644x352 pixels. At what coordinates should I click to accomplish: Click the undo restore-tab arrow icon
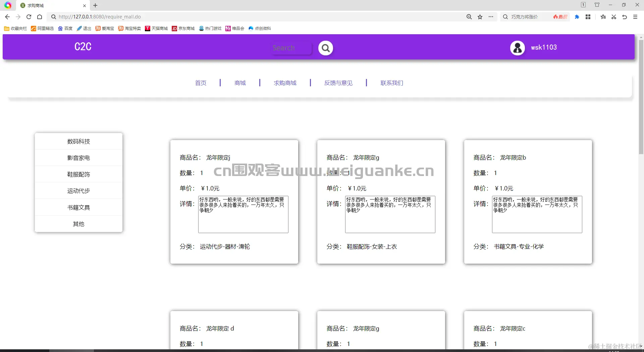point(625,17)
